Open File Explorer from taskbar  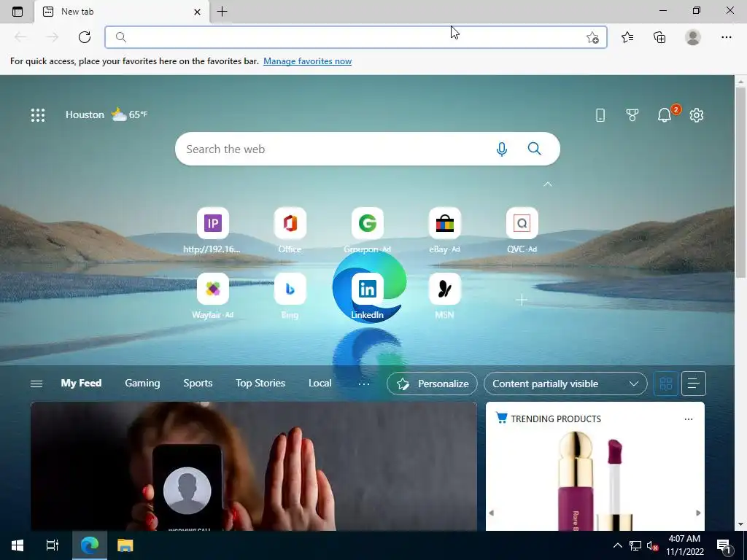click(125, 545)
